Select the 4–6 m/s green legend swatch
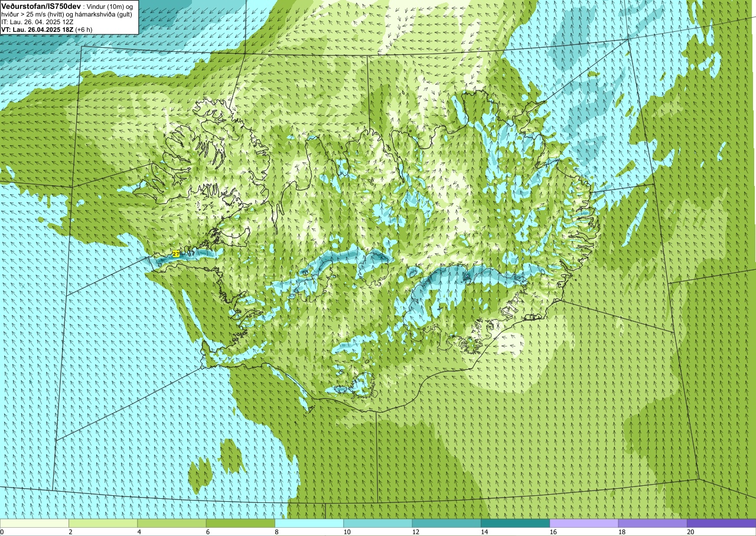The width and height of the screenshot is (756, 536). coord(172,523)
